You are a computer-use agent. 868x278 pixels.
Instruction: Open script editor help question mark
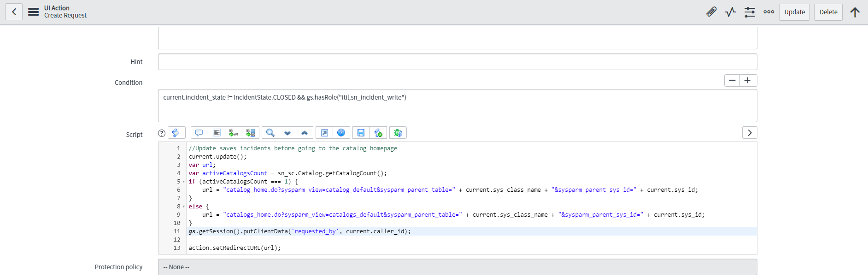162,133
